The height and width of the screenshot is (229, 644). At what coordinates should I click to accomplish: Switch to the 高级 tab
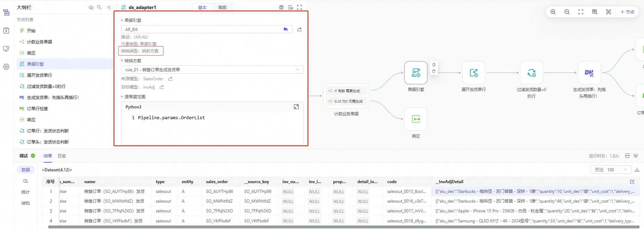tap(222, 8)
